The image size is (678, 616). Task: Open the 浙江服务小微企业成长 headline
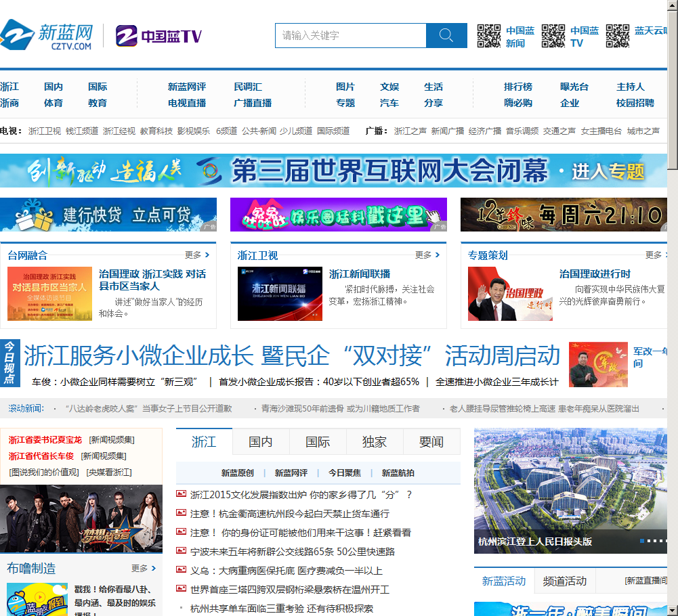(x=293, y=356)
